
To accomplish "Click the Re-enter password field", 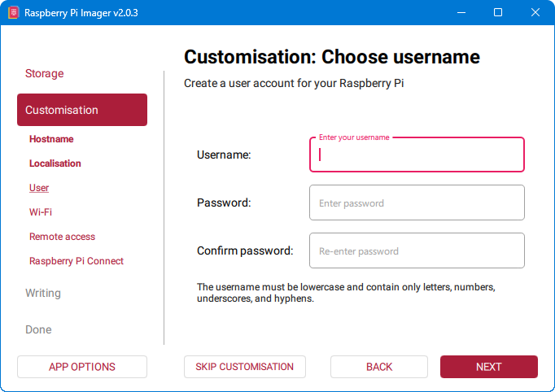I will coord(417,250).
